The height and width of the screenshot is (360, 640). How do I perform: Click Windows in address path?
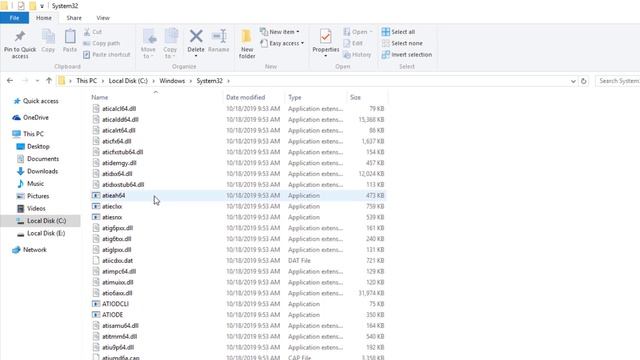tap(172, 81)
